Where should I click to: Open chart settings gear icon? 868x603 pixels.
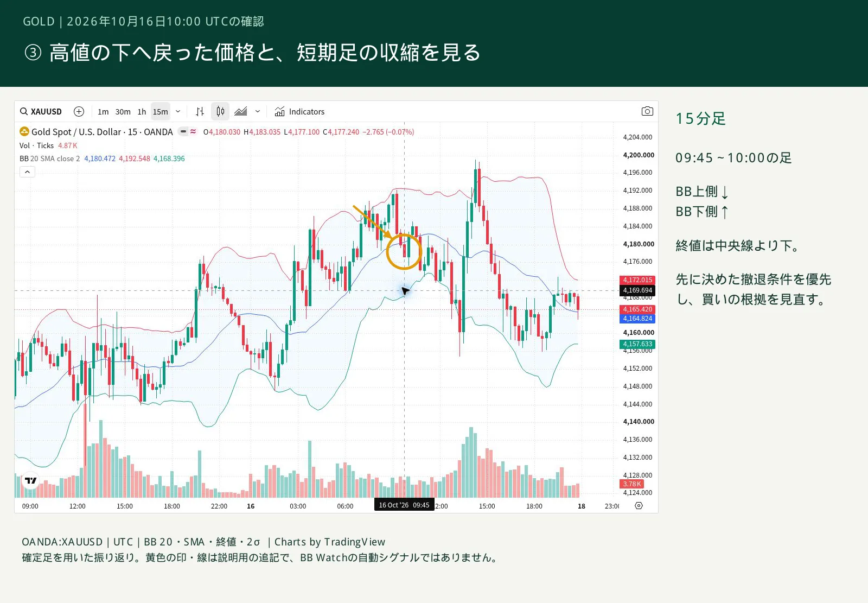(x=639, y=506)
